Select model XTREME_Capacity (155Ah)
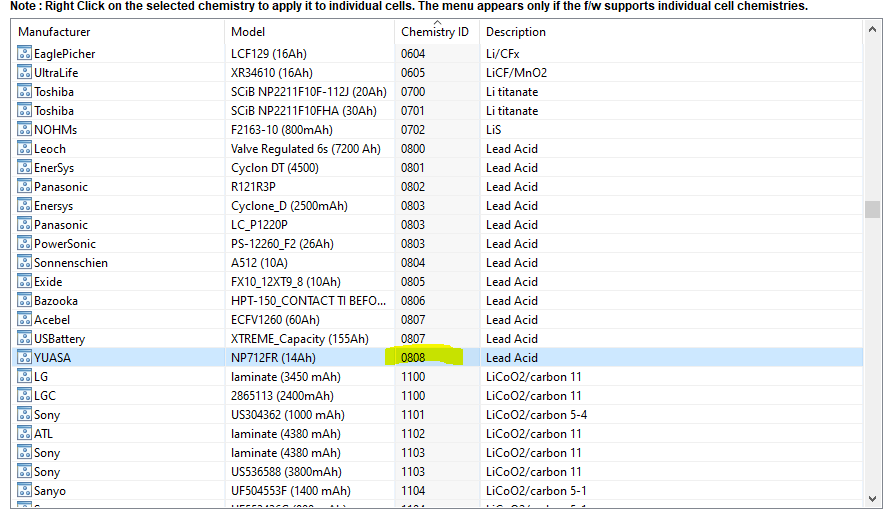Viewport: 892px width, 520px height. coord(300,339)
